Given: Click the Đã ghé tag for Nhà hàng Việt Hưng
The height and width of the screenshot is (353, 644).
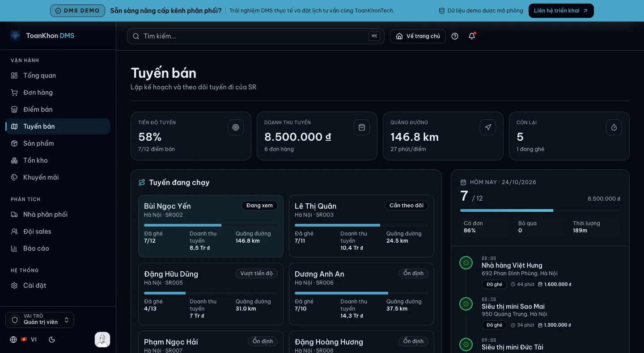Looking at the screenshot, I should [494, 284].
